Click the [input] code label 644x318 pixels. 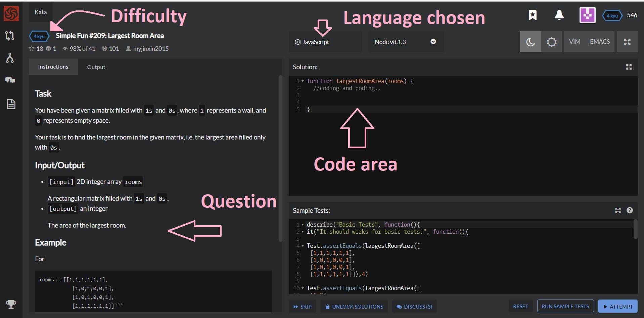coord(61,182)
